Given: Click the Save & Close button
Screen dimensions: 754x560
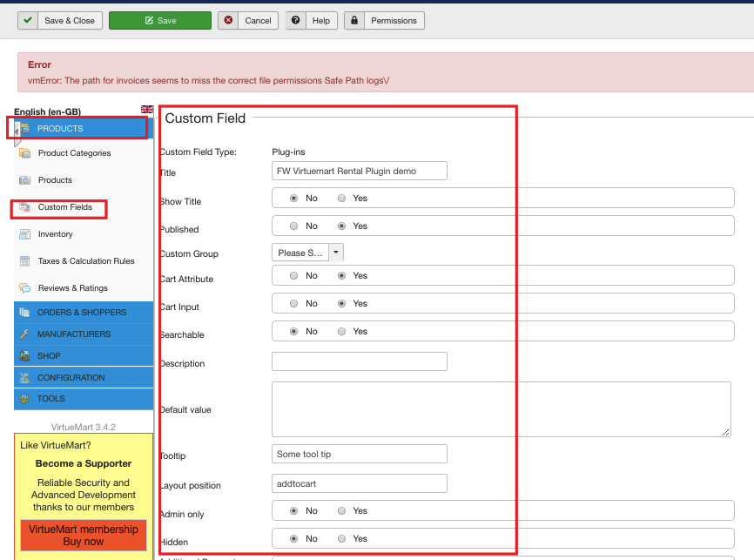Looking at the screenshot, I should [60, 20].
